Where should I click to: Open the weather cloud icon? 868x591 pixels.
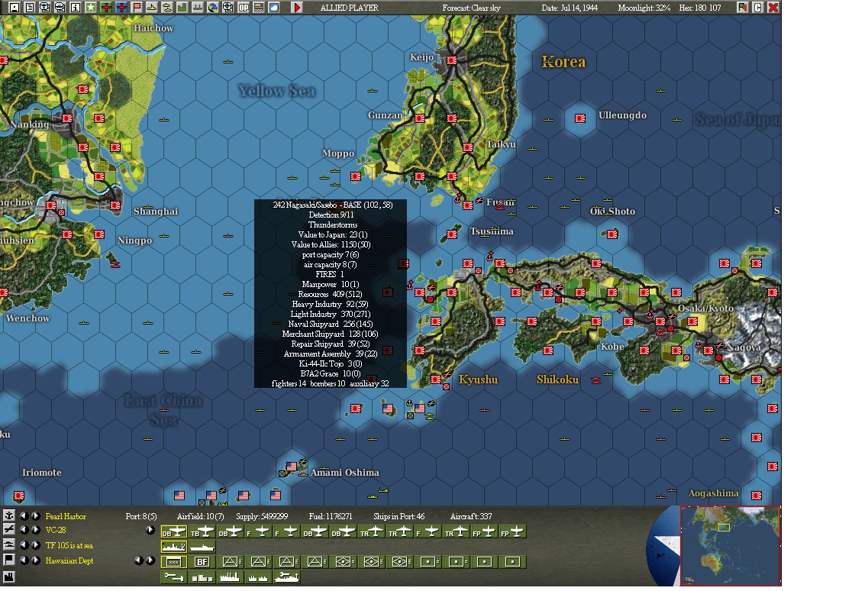(273, 7)
